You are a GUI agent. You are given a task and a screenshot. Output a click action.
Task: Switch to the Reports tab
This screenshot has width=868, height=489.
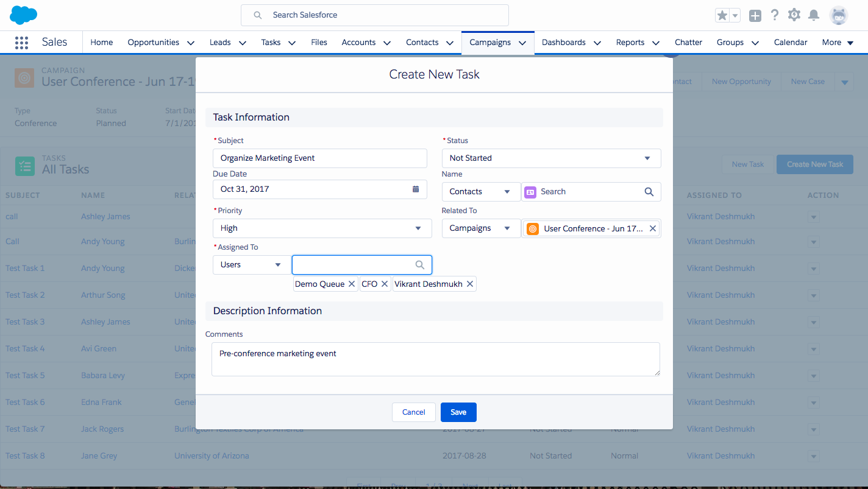click(631, 42)
